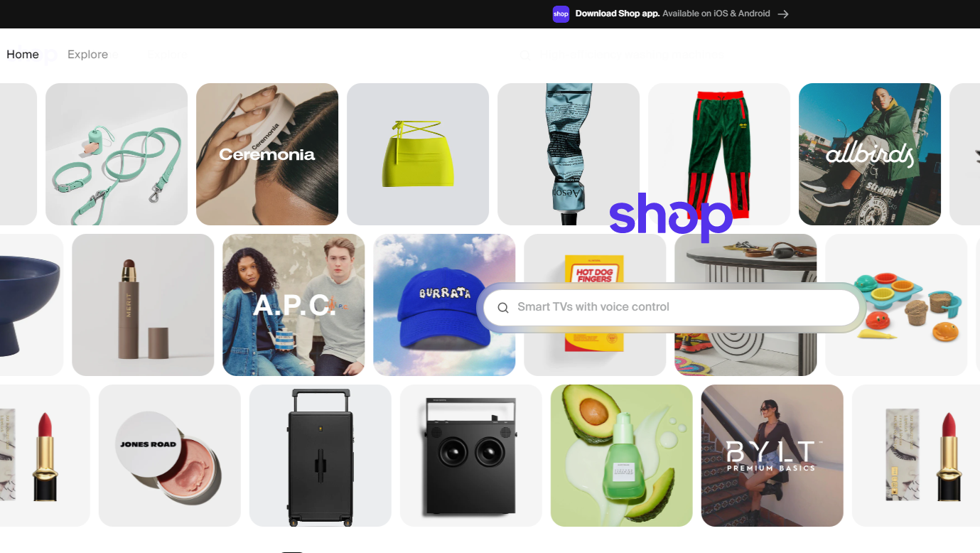
Task: Open the Jones Road blush tile
Action: pyautogui.click(x=170, y=456)
